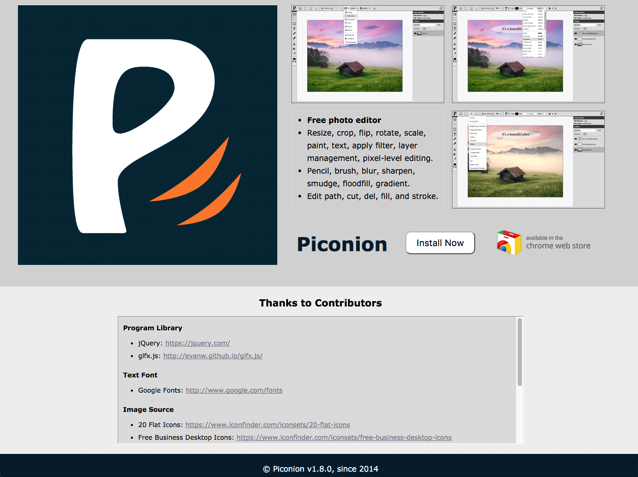The height and width of the screenshot is (477, 638).
Task: Open the glfx.js GitHub link
Action: click(213, 356)
